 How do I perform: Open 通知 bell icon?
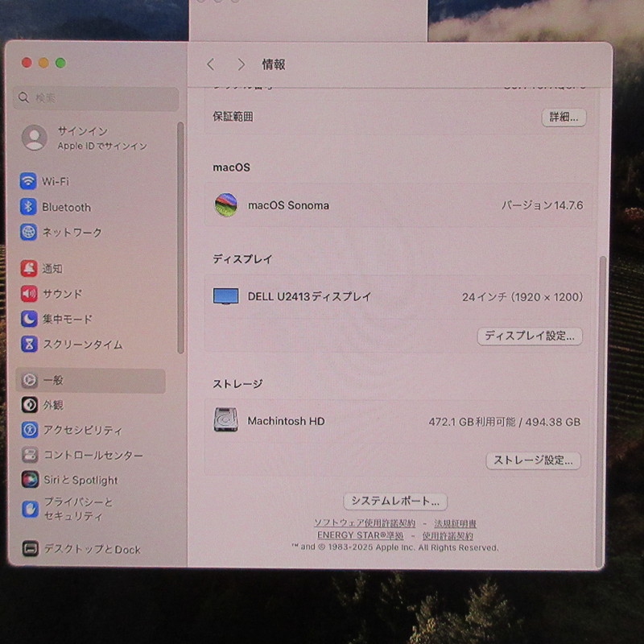(29, 268)
